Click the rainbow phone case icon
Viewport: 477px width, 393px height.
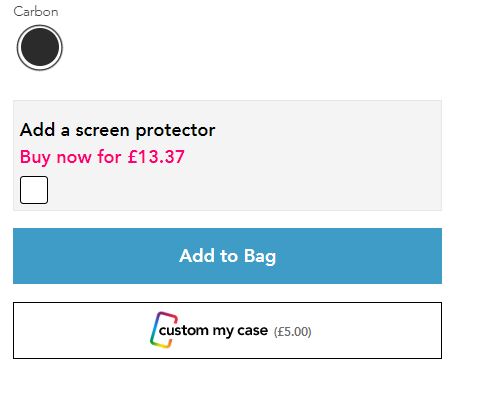[x=163, y=330]
